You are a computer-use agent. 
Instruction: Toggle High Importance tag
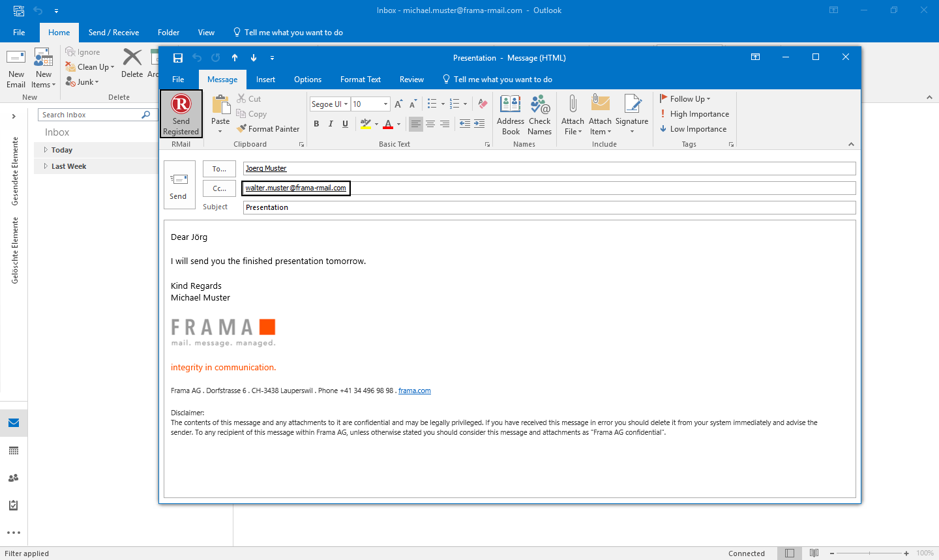(x=694, y=114)
